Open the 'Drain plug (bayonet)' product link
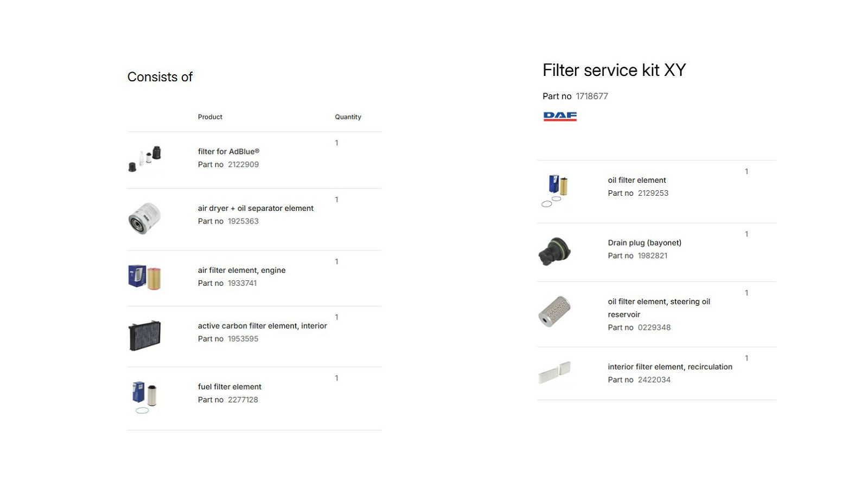868x488 pixels. point(644,243)
